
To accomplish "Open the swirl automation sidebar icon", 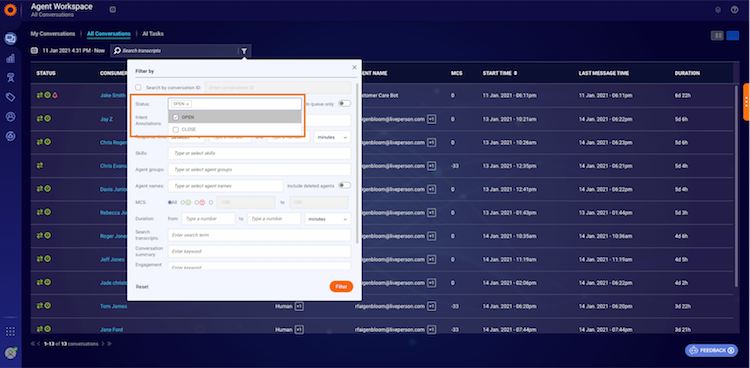I will tap(10, 136).
